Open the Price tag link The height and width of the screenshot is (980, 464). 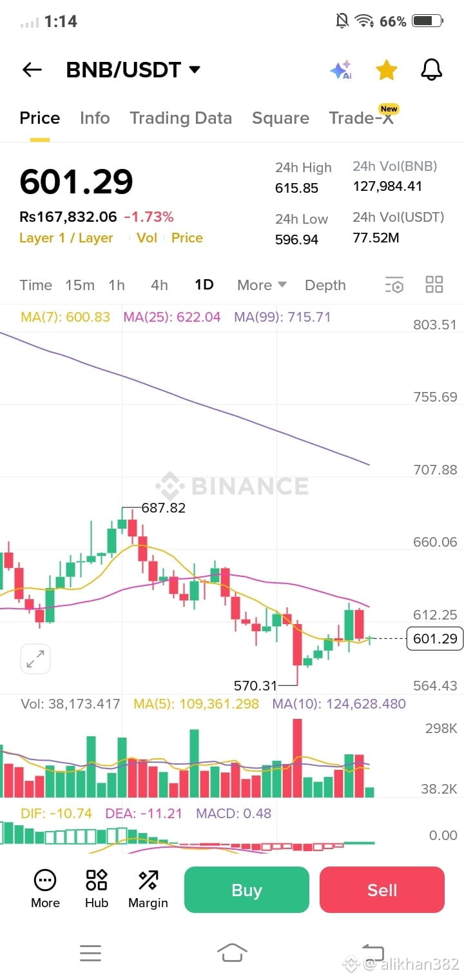[x=187, y=238]
